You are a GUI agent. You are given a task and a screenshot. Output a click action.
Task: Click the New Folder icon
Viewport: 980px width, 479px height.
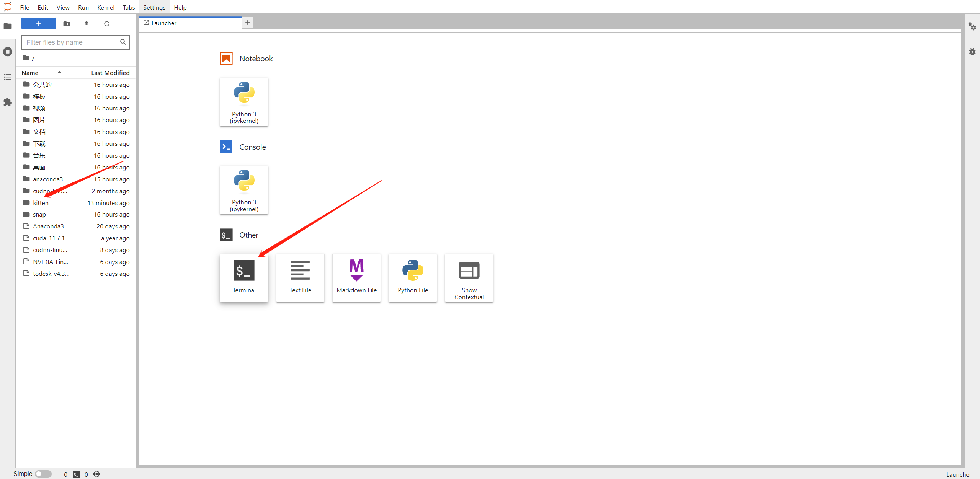click(67, 24)
